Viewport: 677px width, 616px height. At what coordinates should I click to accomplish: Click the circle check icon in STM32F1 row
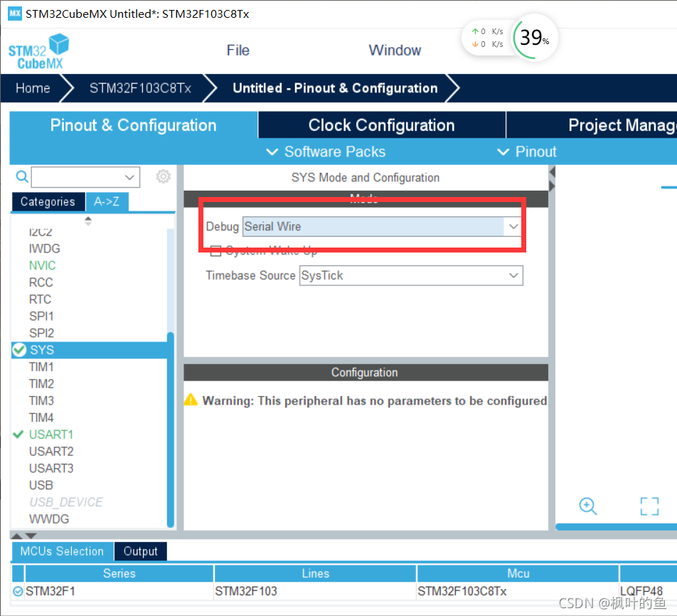[x=18, y=591]
